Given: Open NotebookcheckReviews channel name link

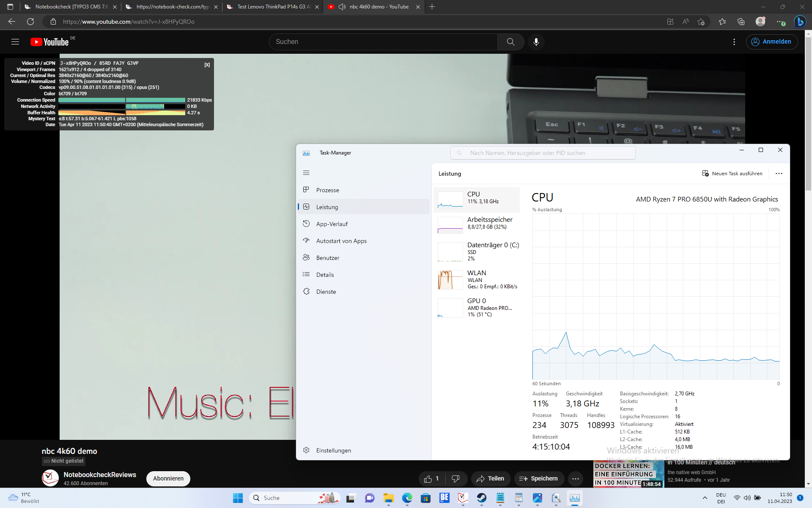Looking at the screenshot, I should tap(100, 475).
